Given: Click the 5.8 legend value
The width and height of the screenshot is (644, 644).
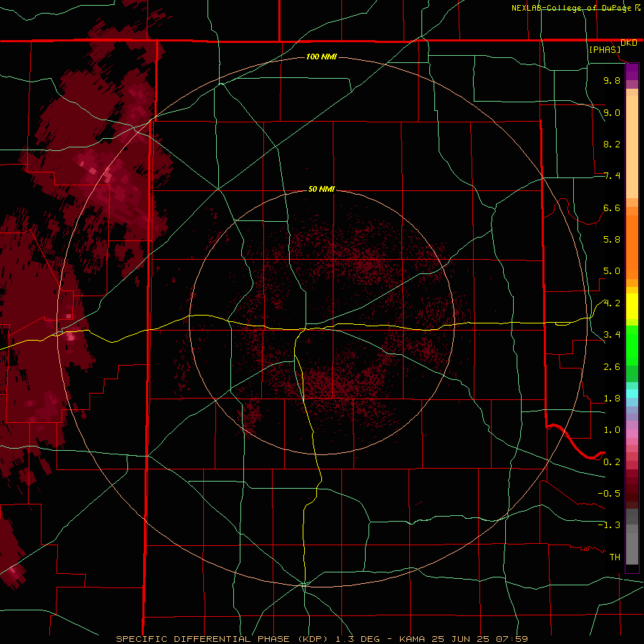Looking at the screenshot, I should click(612, 240).
